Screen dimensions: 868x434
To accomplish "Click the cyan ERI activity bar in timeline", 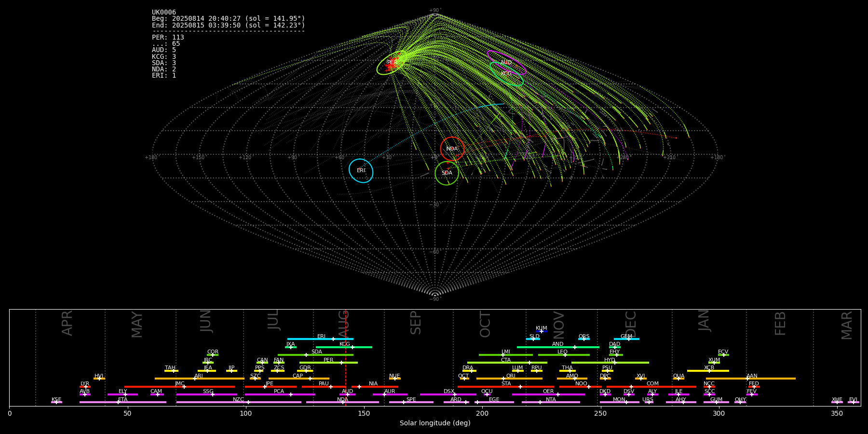I will click(320, 339).
